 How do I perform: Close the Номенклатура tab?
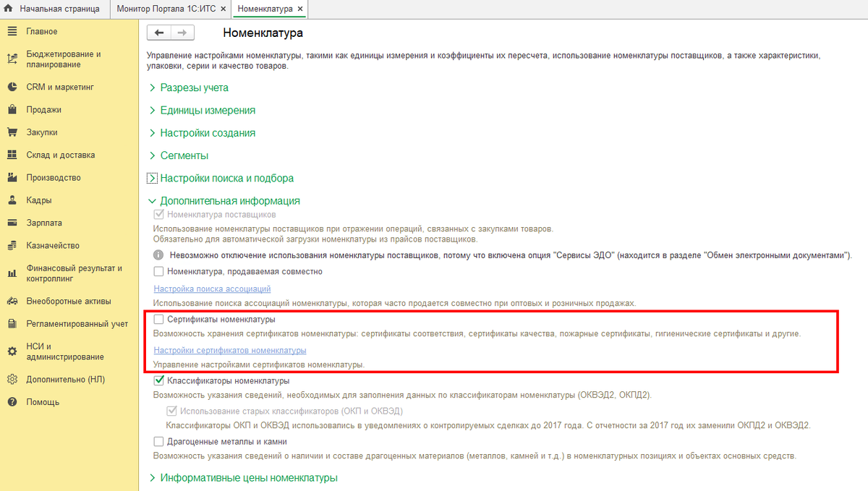pos(300,9)
